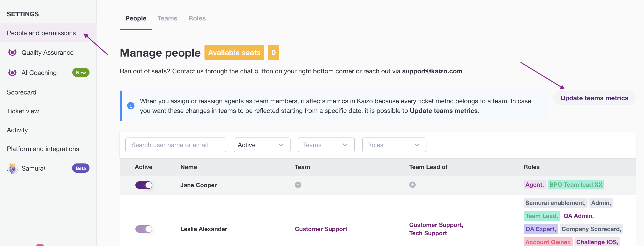Click the Jane Cooper name cell

[x=199, y=185]
